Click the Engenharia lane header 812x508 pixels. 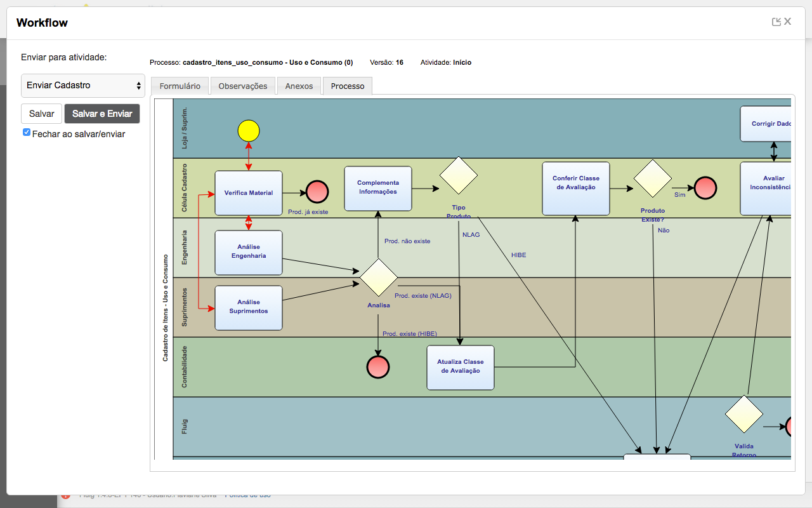click(x=185, y=248)
